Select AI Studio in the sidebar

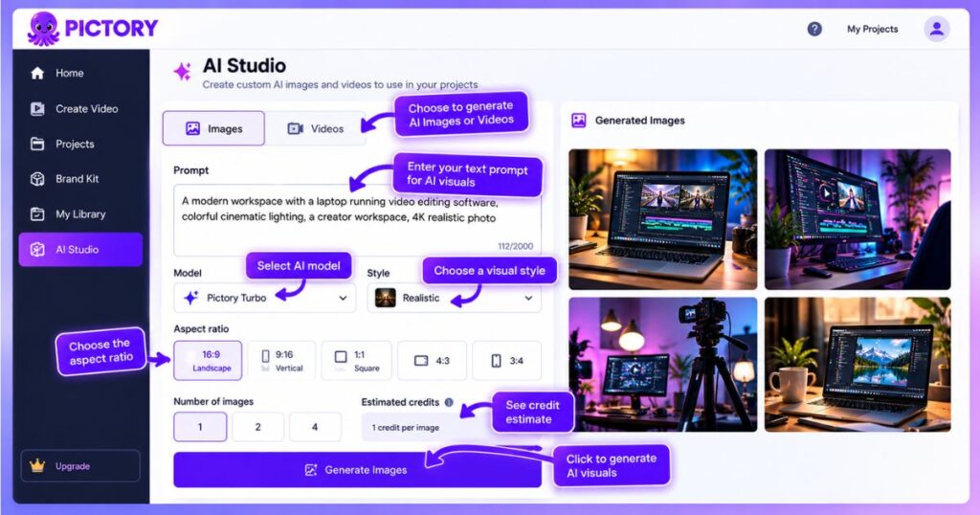80,250
